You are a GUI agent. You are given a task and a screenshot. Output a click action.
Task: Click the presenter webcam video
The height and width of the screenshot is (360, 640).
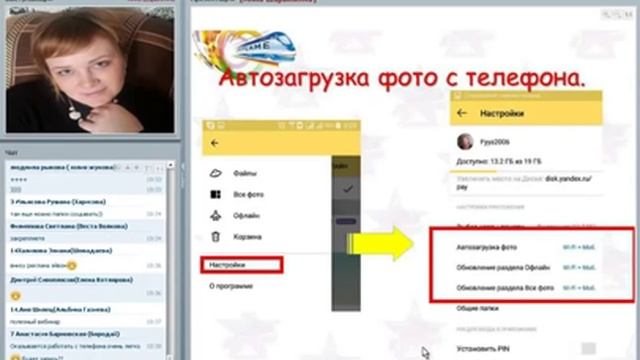(90, 69)
